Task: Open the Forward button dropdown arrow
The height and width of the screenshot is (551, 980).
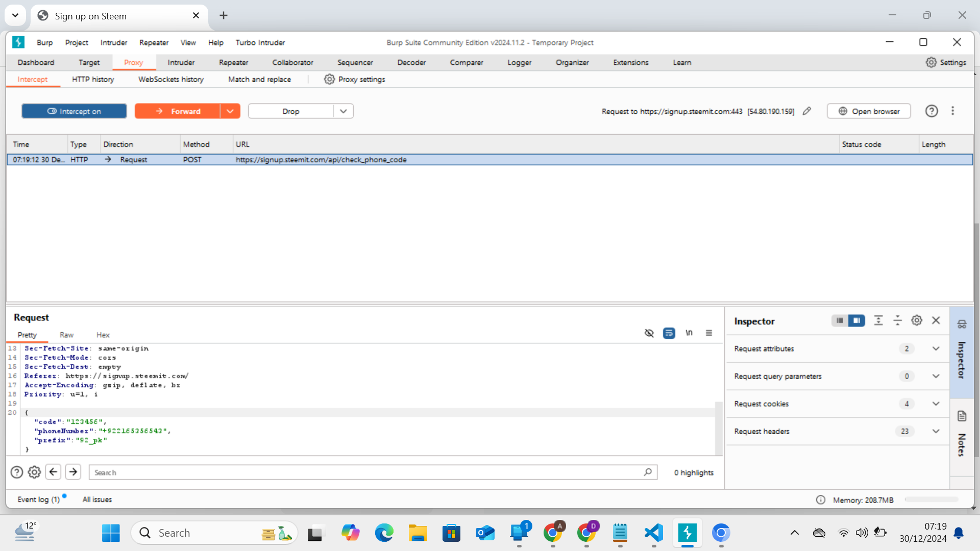Action: [230, 111]
